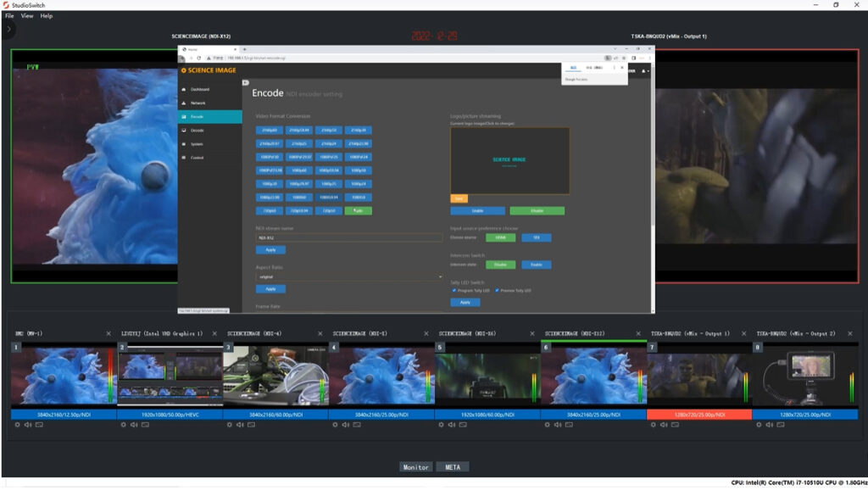The width and height of the screenshot is (868, 491).
Task: Click the green Disable logo streaming button
Action: pos(537,211)
